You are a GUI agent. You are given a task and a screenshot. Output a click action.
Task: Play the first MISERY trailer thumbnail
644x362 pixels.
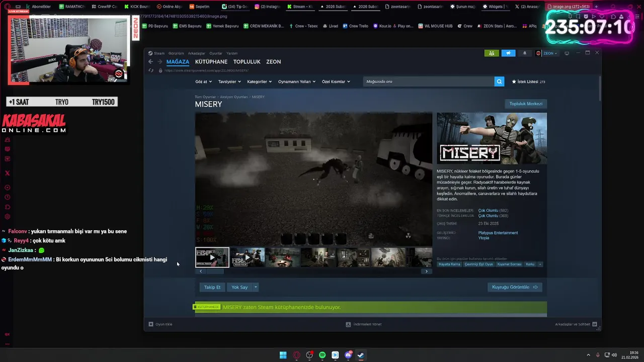[x=212, y=257]
